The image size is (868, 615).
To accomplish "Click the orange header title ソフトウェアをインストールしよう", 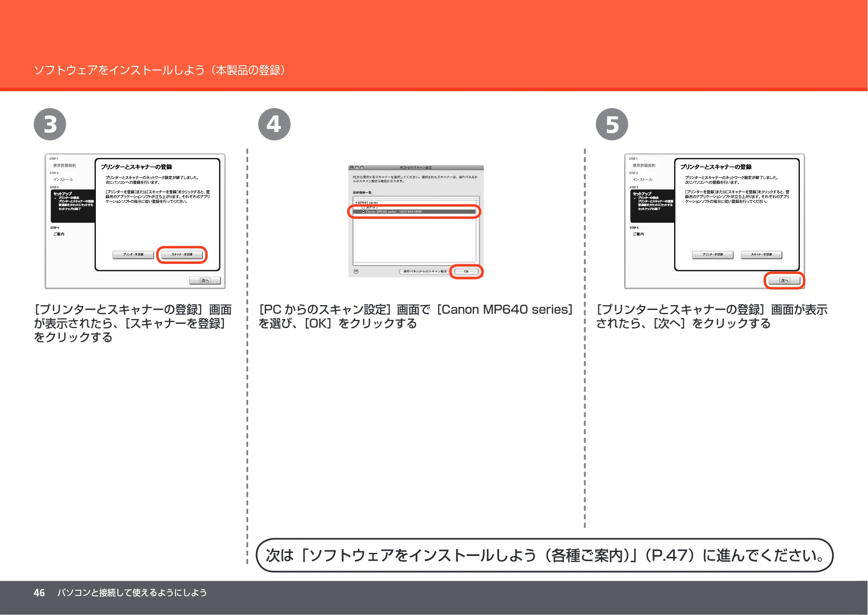I will (x=160, y=70).
